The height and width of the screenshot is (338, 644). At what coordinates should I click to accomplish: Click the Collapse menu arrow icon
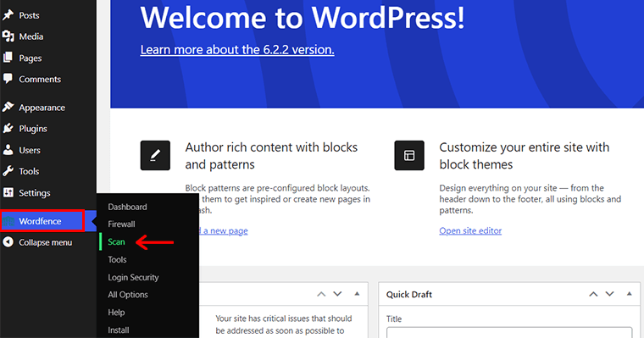8,242
